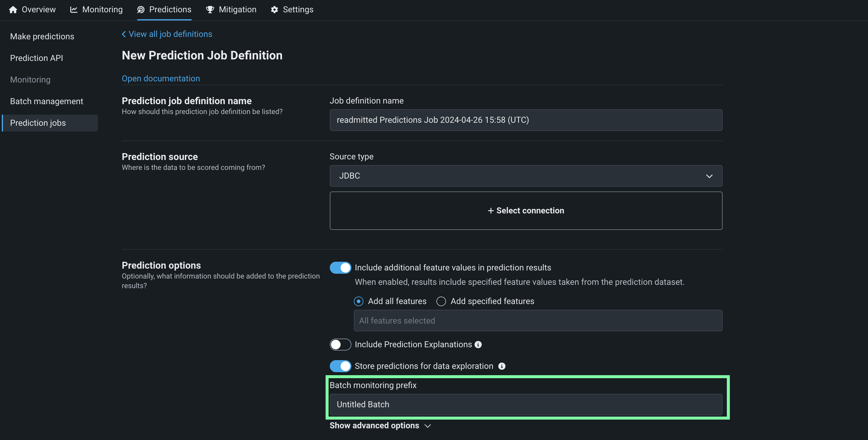
Task: Click the plus icon on Select connection
Action: coord(490,211)
